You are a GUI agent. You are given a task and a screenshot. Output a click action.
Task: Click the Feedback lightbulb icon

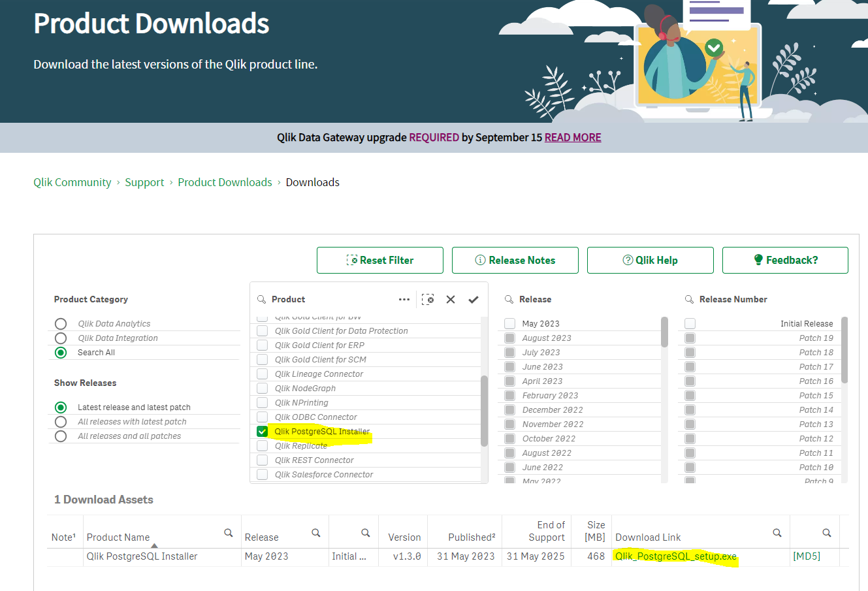[x=758, y=260]
